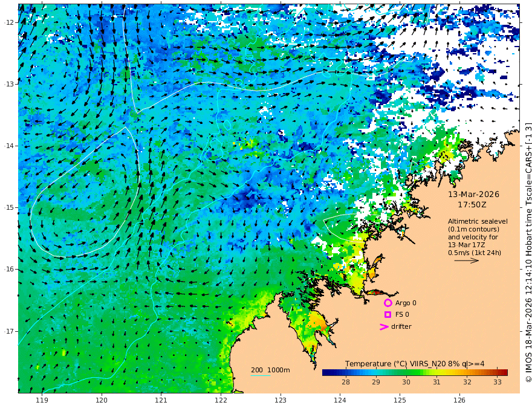Click the longitude axis label 120
532x411 pixels.
[102, 401]
